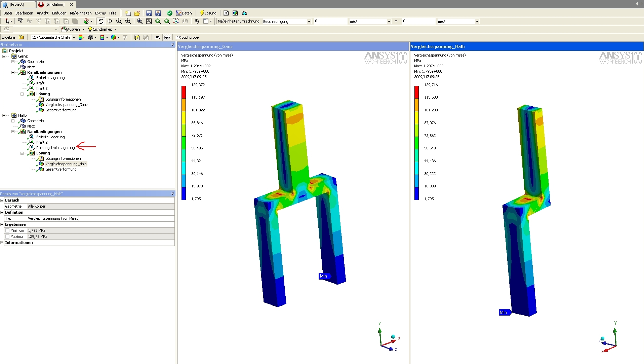Click the figure/image icon beside annotation icon
Image resolution: width=644 pixels, height=364 pixels.
coord(235,13)
